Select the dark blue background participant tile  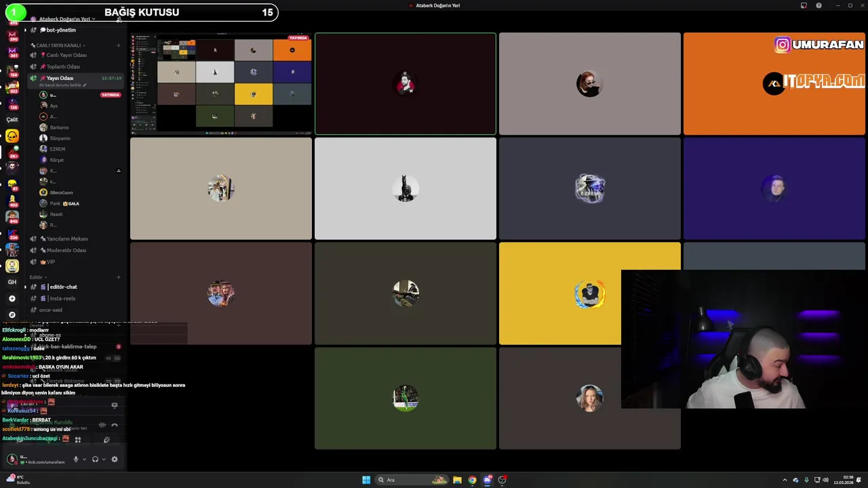click(774, 188)
